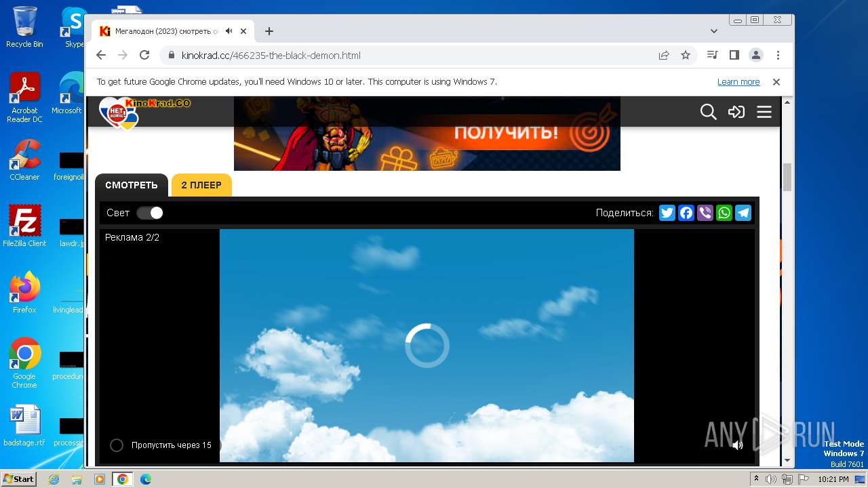This screenshot has height=488, width=868.
Task: Click the scroll-down arrow of page scrollbar
Action: 787,460
